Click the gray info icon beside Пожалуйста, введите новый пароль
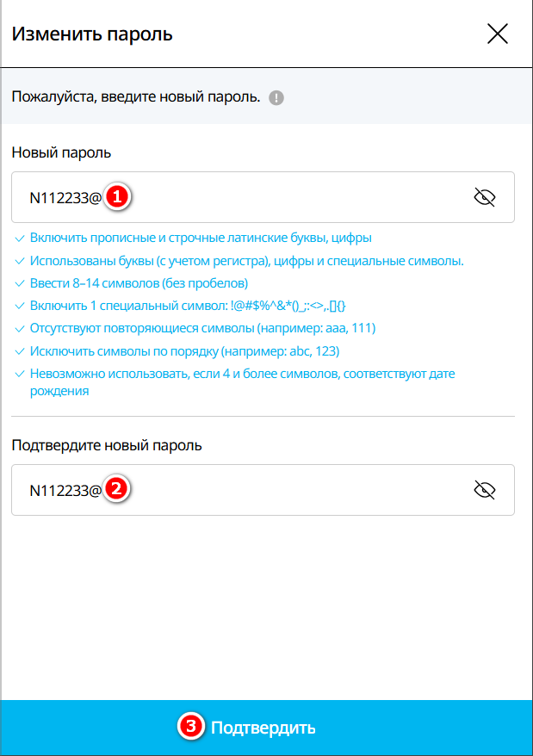 click(276, 98)
